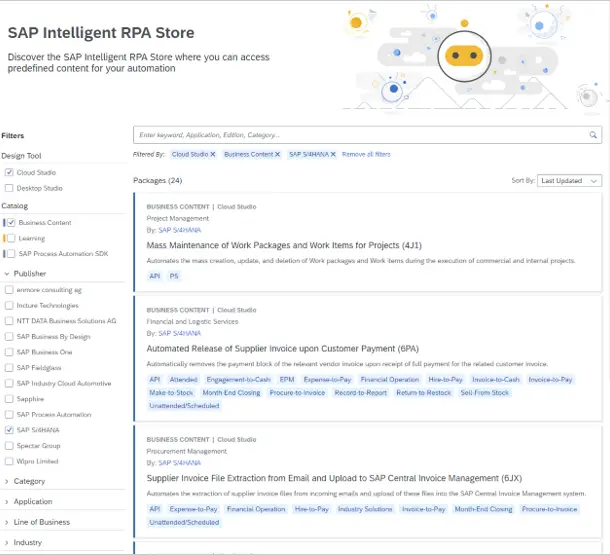Viewport: 610px width, 555px height.
Task: Open the Sort By Last Updated dropdown
Action: 569,181
